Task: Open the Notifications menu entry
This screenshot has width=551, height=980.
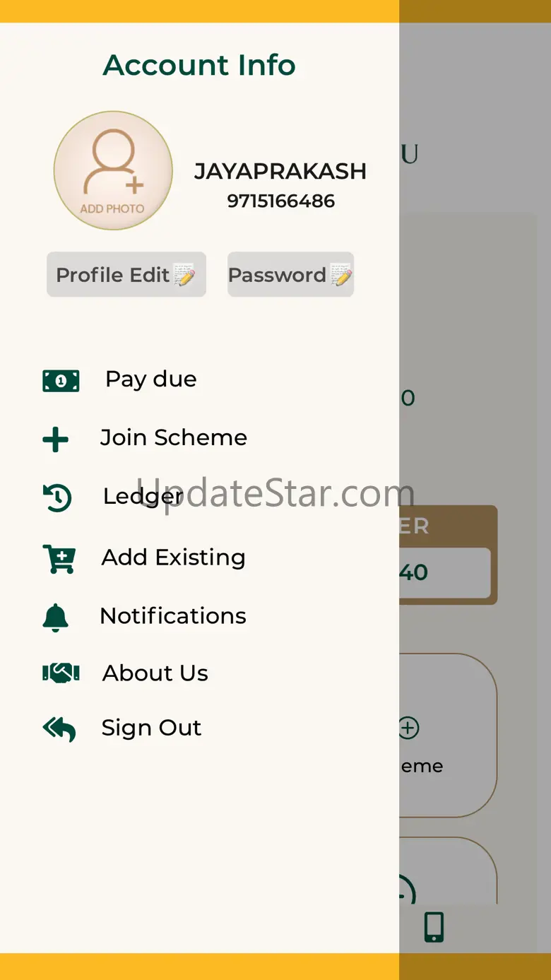Action: pyautogui.click(x=173, y=615)
